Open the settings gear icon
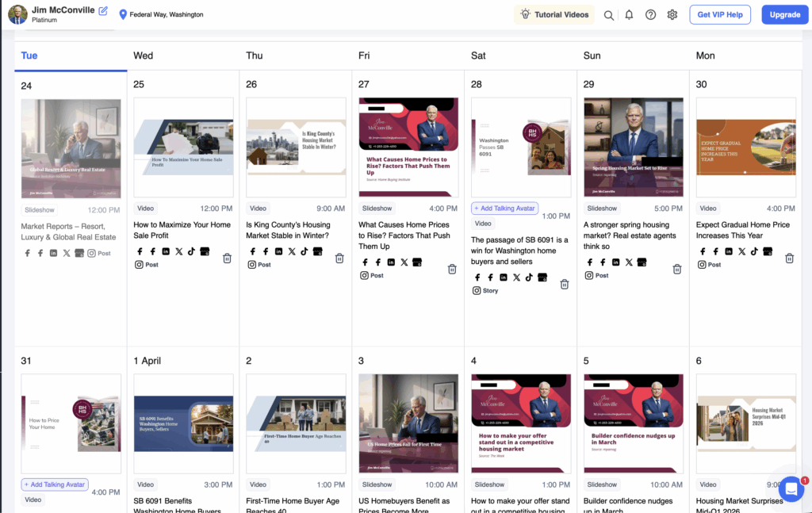 tap(672, 15)
